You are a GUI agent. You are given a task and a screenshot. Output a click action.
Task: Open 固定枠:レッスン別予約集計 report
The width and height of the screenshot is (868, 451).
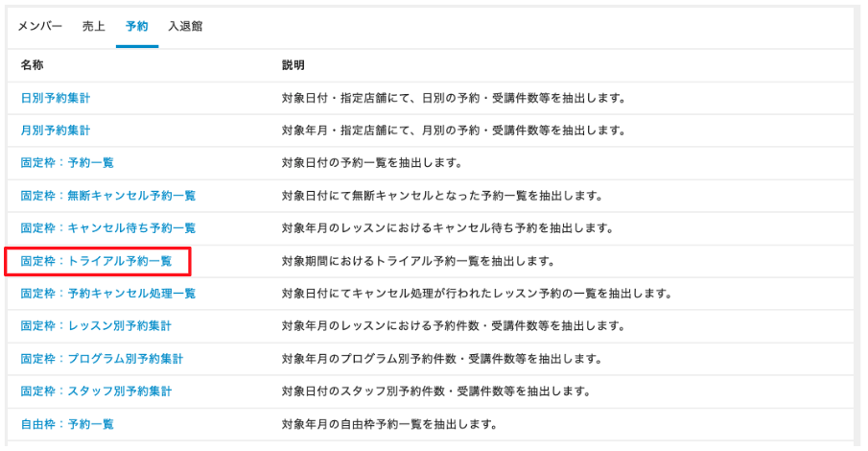point(96,326)
